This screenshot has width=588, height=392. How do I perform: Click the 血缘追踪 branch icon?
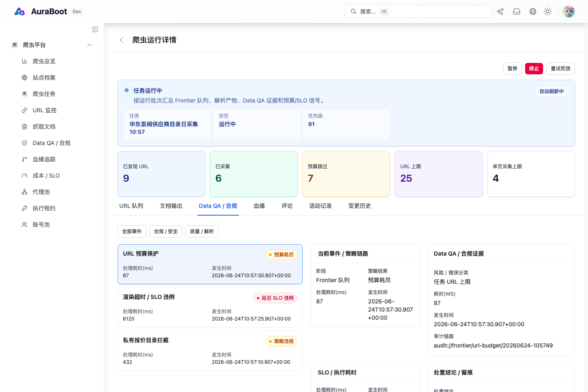click(24, 159)
